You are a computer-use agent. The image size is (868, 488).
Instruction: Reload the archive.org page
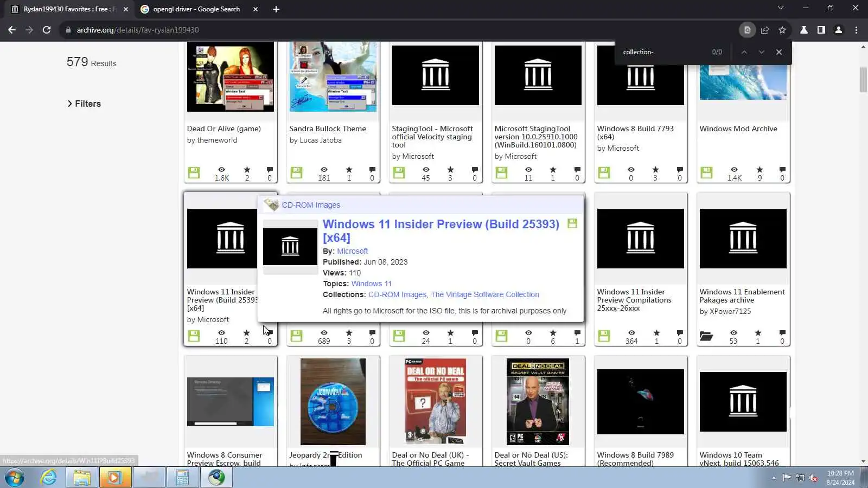click(47, 30)
